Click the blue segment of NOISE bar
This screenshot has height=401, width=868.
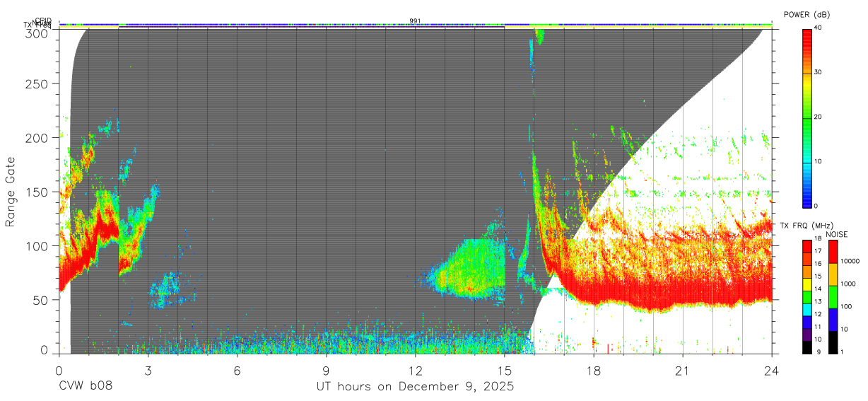click(832, 319)
